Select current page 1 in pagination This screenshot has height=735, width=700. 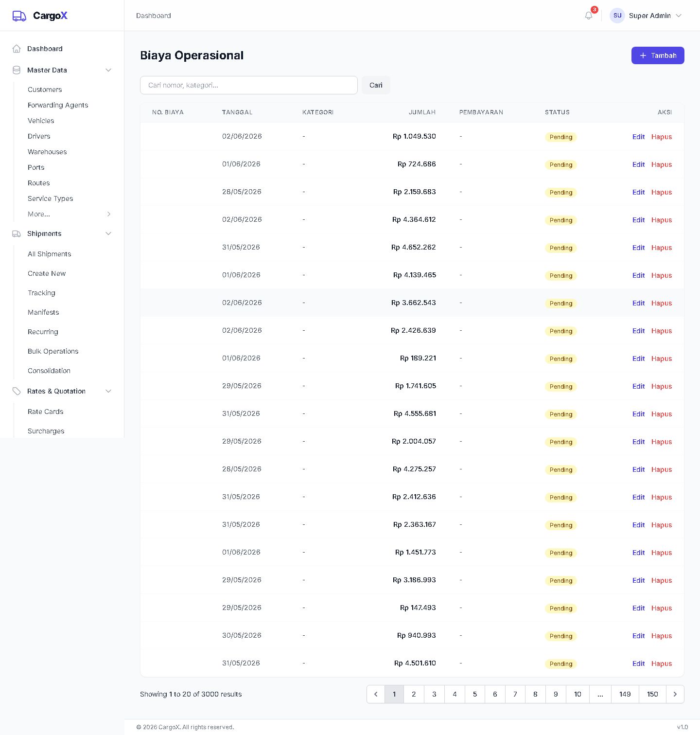point(394,694)
